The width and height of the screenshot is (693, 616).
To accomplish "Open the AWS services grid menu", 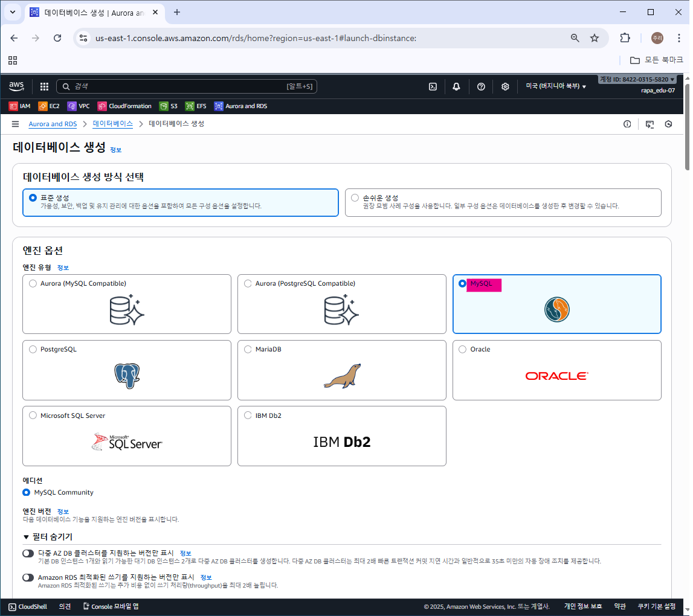I will 44,86.
